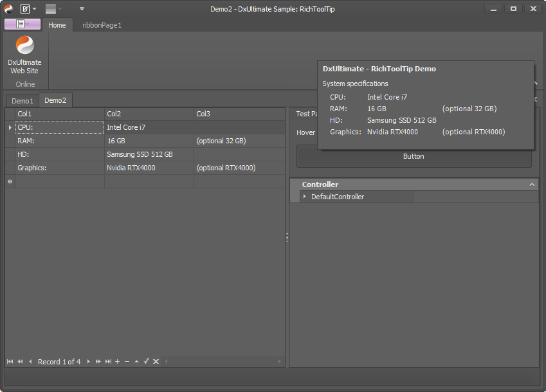Go to previous page in record navigator
Viewport: 546px width, 392px height.
click(20, 361)
